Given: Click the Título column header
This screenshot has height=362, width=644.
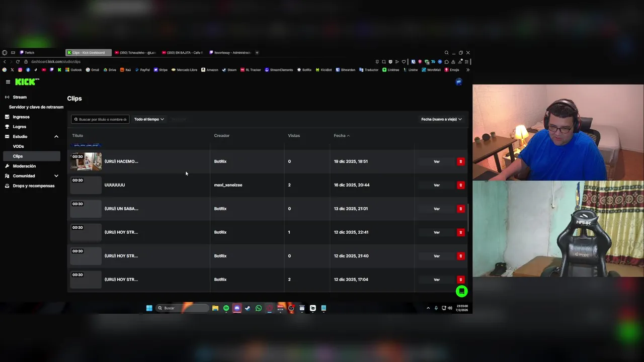Looking at the screenshot, I should point(77,136).
